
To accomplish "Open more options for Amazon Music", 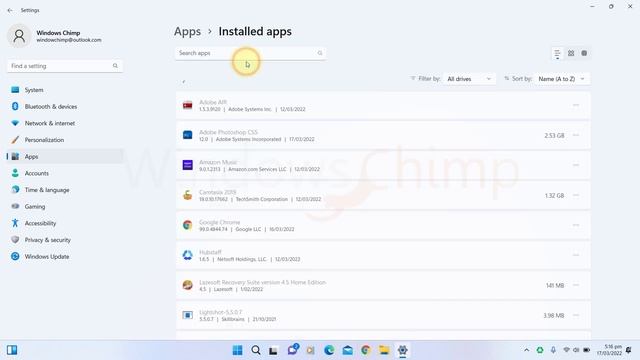I will [576, 165].
